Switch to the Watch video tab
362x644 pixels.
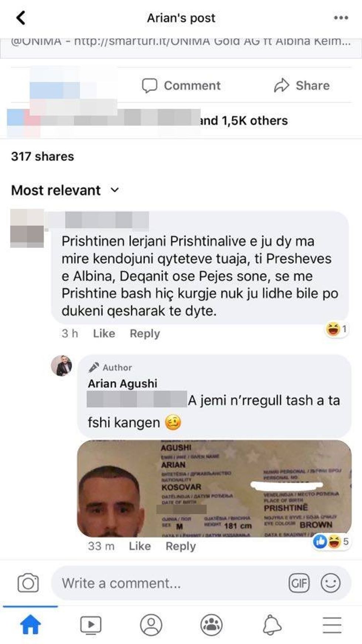point(90,625)
